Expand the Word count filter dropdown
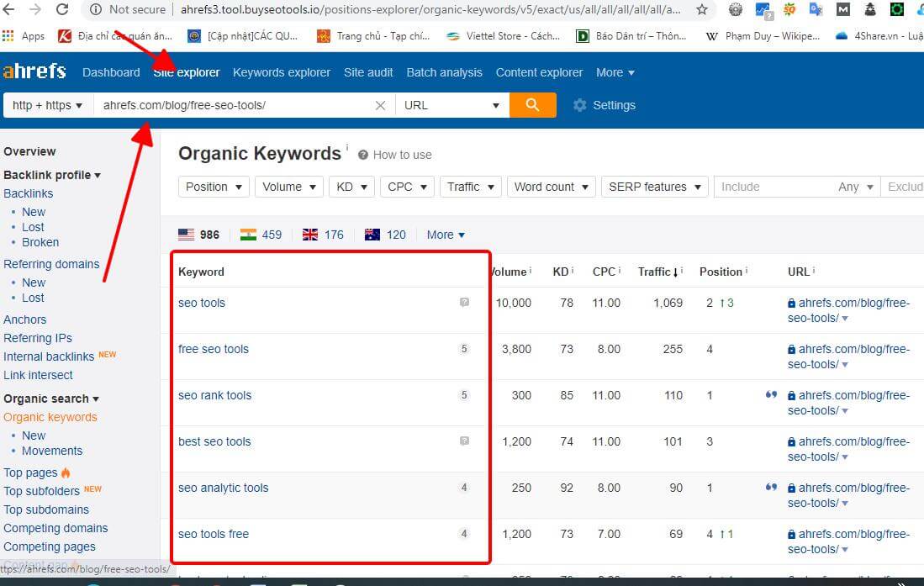Viewport: 924px width, 586px height. [551, 187]
